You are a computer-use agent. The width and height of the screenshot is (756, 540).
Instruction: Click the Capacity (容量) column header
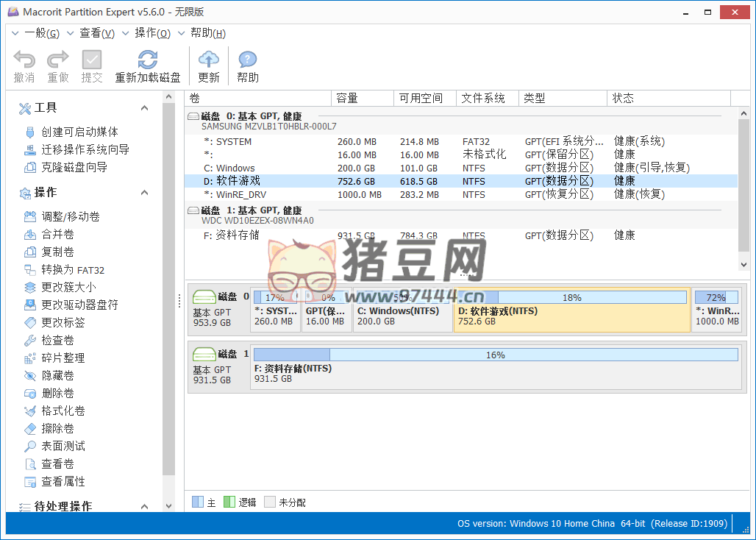tap(347, 99)
